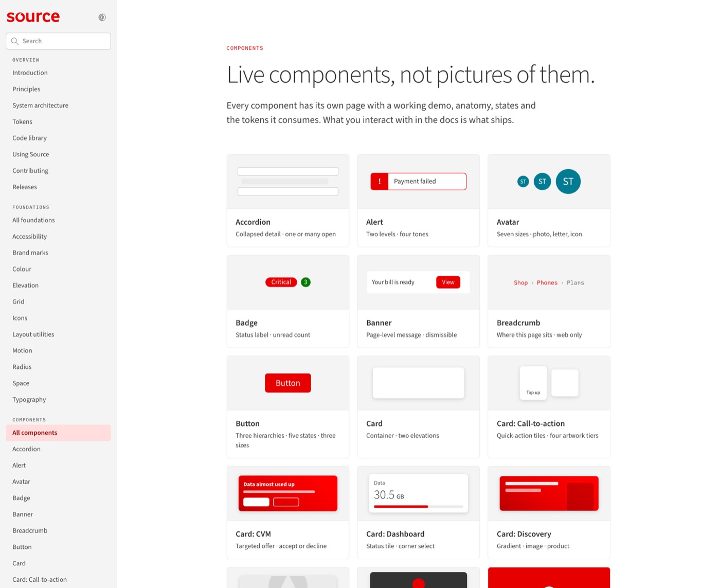Screen dimensions: 720x588
Task: Open Typography in sidebar
Action: coord(29,400)
